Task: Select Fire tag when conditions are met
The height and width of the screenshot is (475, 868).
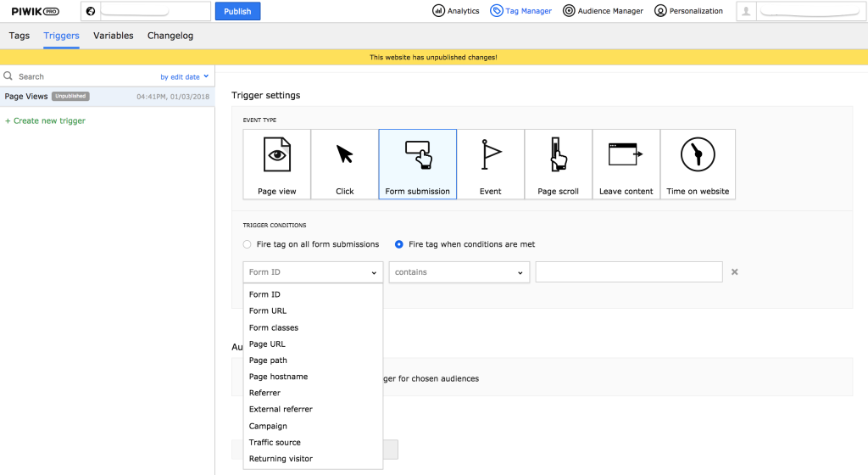Action: 465,244
